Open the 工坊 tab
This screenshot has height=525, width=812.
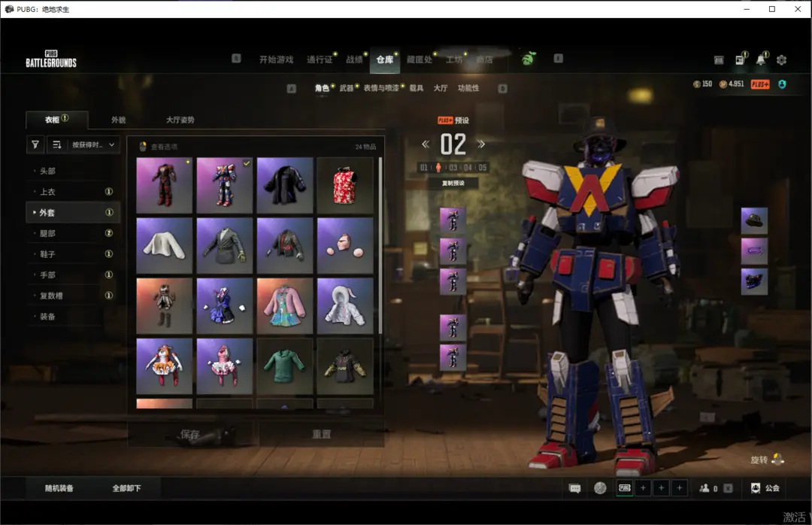[454, 59]
